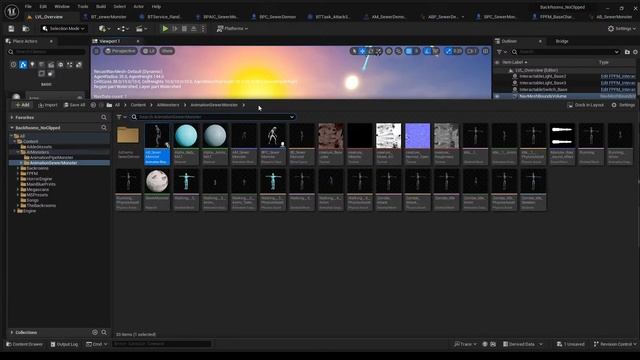Image resolution: width=640 pixels, height=360 pixels.
Task: Select the viewport translate tool icon
Action: click(362, 51)
